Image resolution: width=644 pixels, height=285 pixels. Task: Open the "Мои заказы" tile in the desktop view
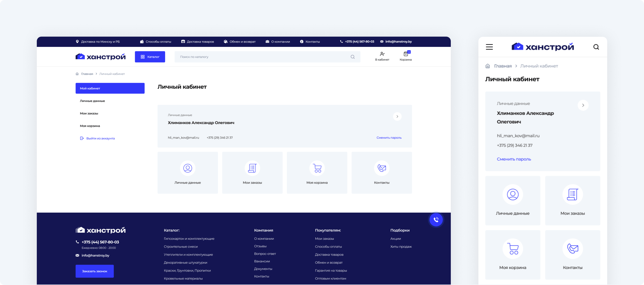252,173
